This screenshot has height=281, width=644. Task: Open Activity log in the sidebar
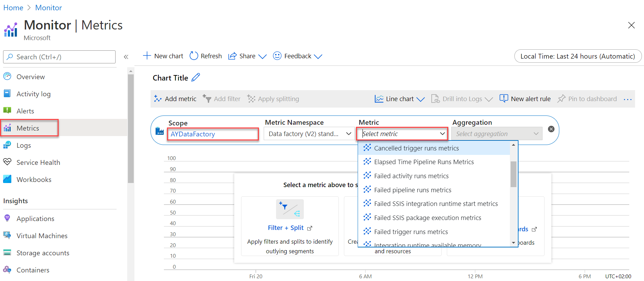click(33, 94)
